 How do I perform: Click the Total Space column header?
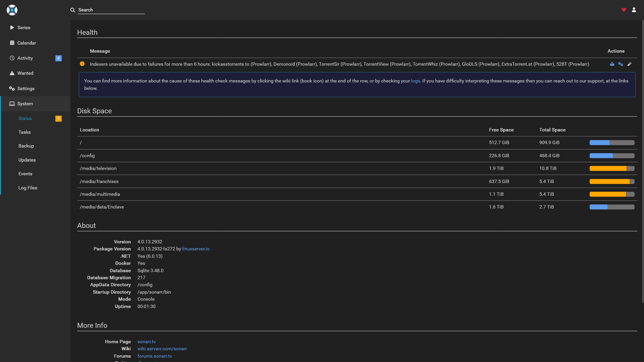click(x=552, y=130)
